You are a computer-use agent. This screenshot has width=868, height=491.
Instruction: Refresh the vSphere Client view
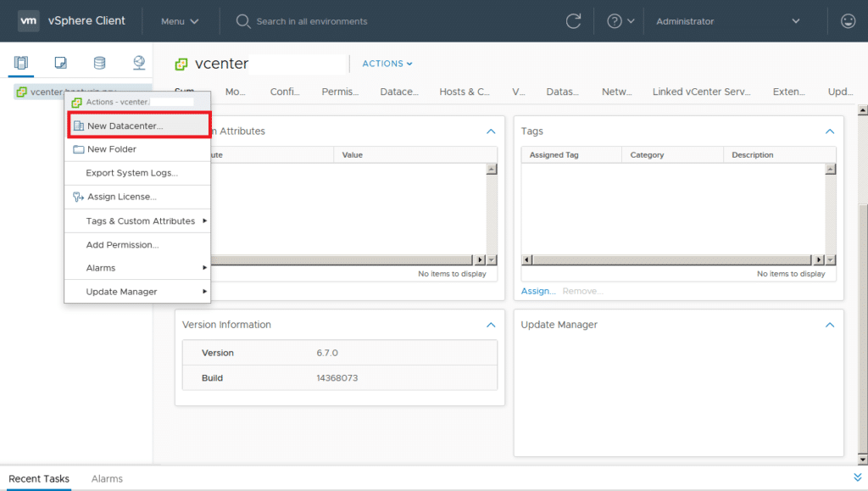(574, 21)
